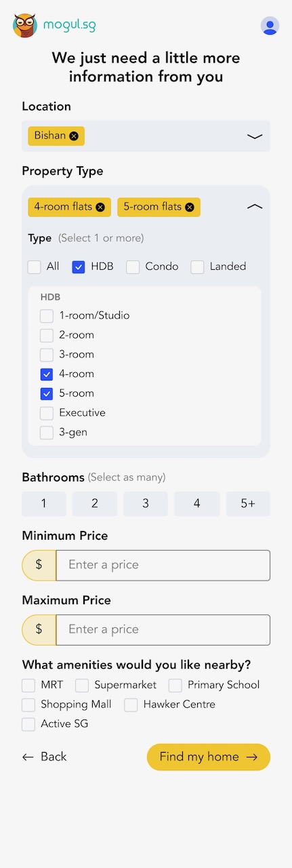Go back with the Back arrow link
Image resolution: width=292 pixels, height=868 pixels.
tap(45, 757)
